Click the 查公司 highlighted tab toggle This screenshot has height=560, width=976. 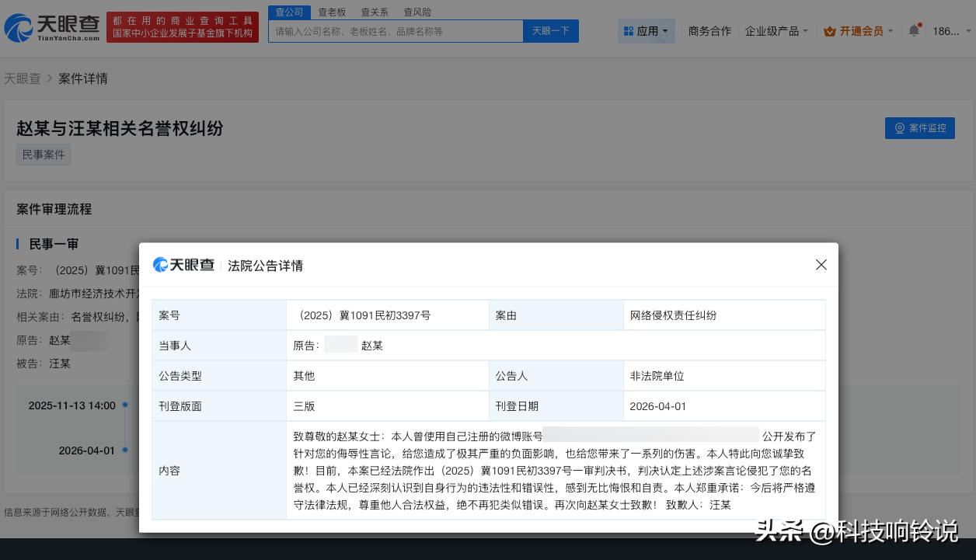coord(288,12)
